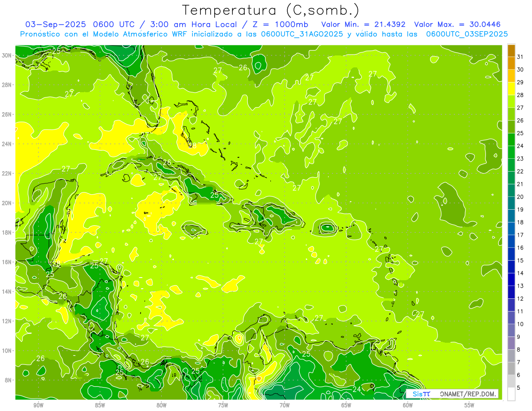Pick the lime swatch between 27 and 28
Viewport: 532px width, 411px height.
pyautogui.click(x=511, y=101)
